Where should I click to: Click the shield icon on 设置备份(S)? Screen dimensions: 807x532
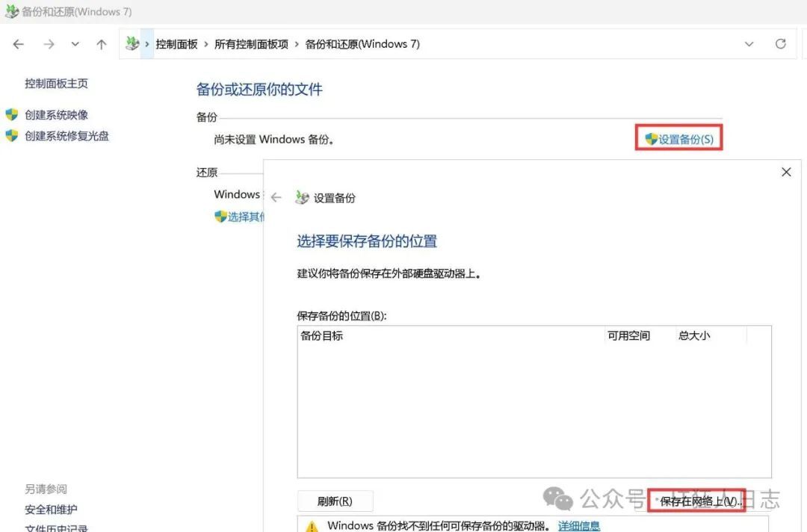(x=651, y=138)
